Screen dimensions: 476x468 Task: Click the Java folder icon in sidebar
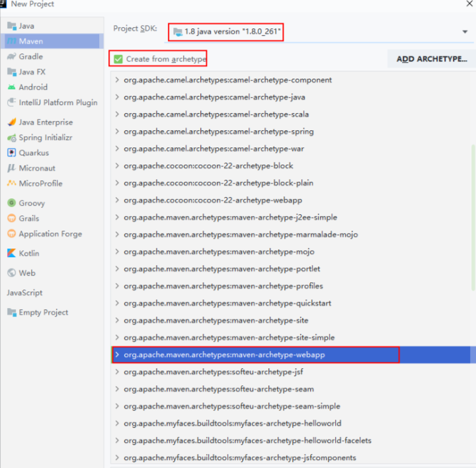click(11, 26)
